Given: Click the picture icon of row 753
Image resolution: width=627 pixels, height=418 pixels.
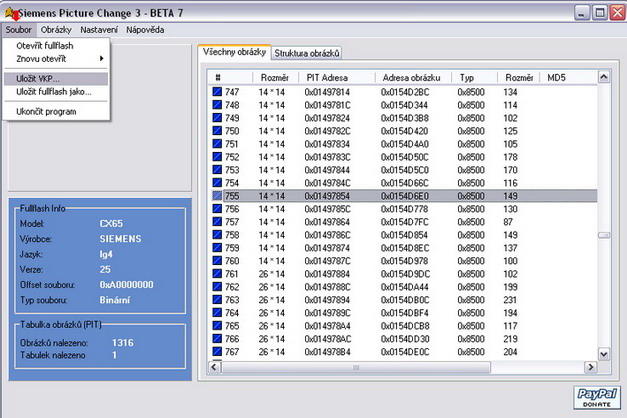Looking at the screenshot, I should click(x=217, y=170).
